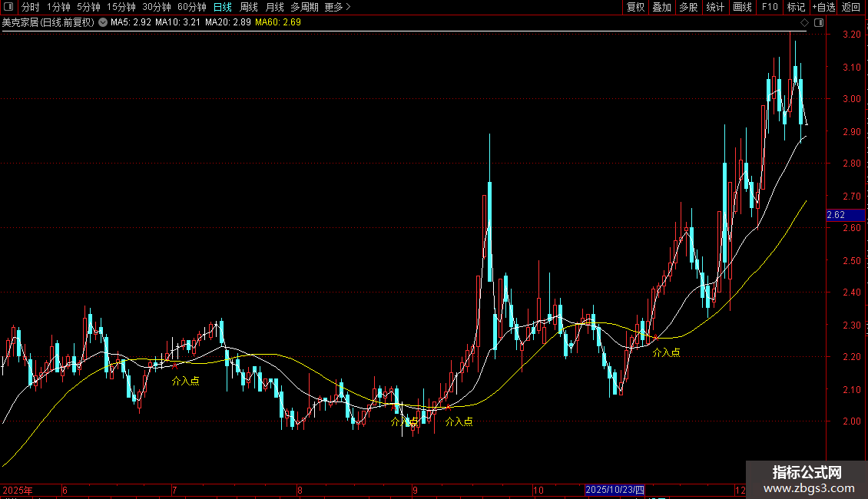This screenshot has height=499, width=868.
Task: Click the 叠加 overlay button
Action: click(661, 7)
